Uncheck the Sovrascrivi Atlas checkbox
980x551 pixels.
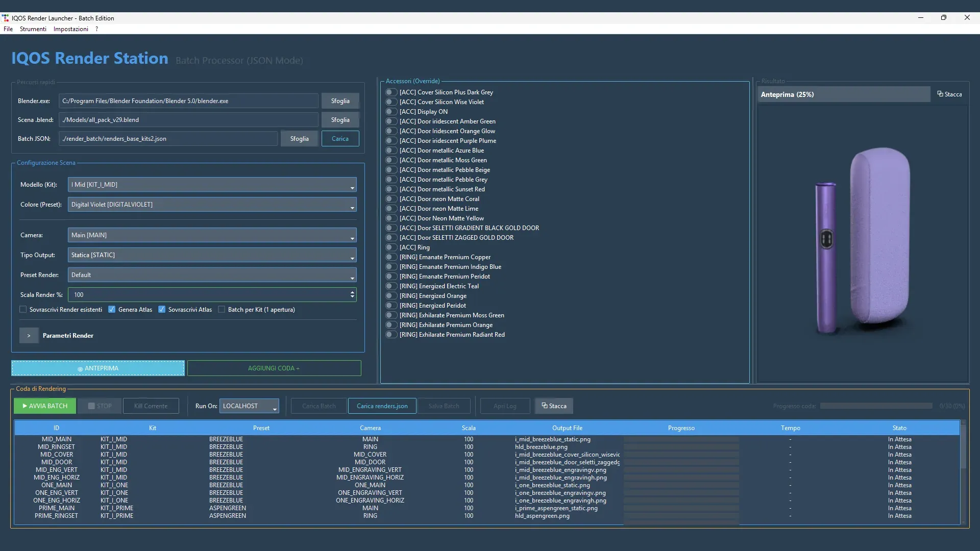click(162, 310)
